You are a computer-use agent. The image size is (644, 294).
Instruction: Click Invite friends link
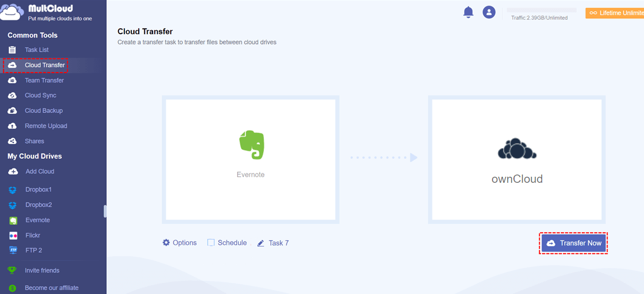click(42, 270)
